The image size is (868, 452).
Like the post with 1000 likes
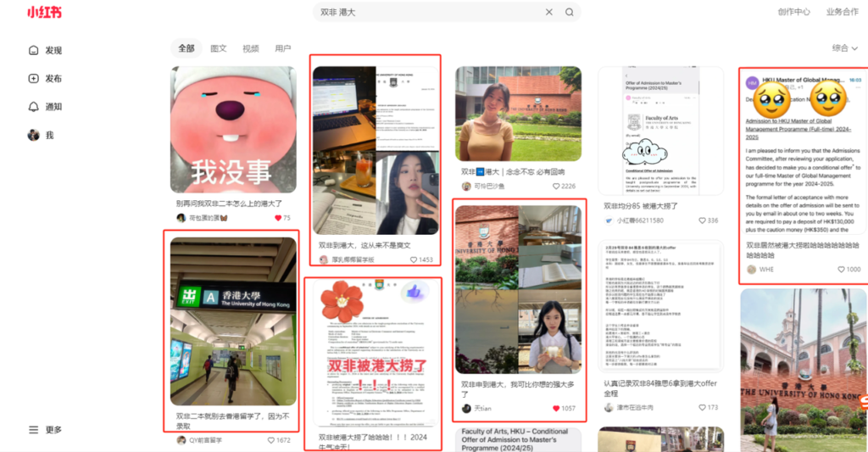pos(841,270)
